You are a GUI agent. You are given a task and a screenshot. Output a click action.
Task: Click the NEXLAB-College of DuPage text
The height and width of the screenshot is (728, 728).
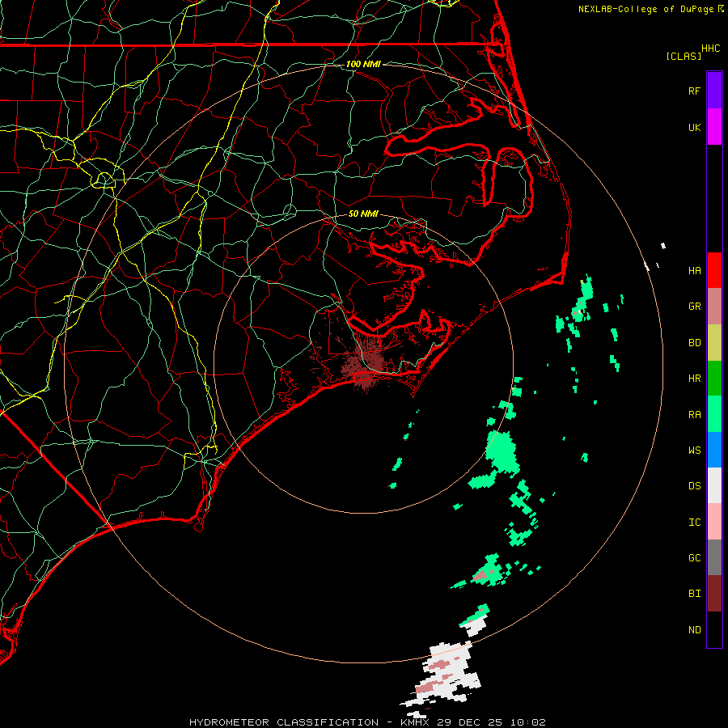645,9
